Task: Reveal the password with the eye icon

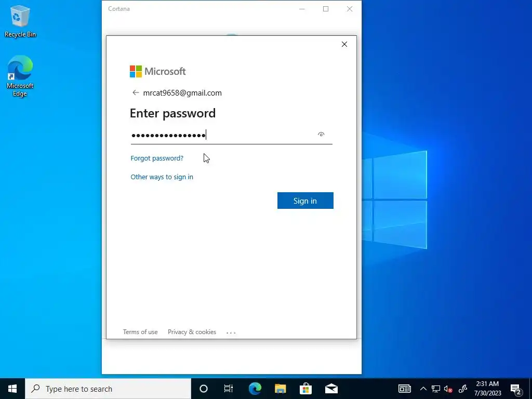Action: 321,135
